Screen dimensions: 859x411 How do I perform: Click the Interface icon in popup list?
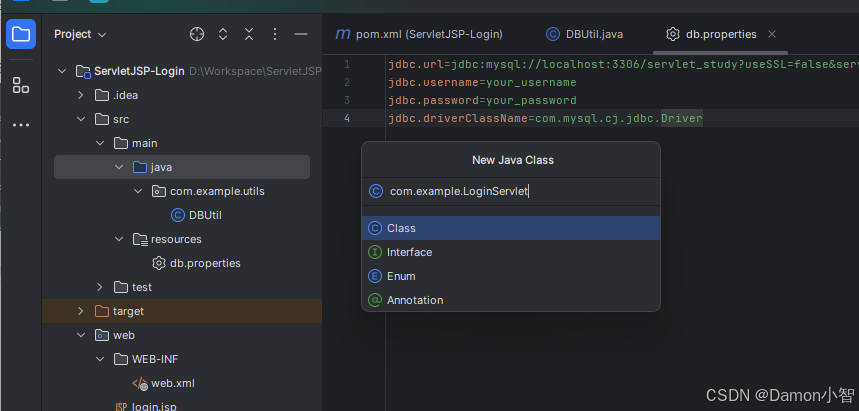click(375, 252)
